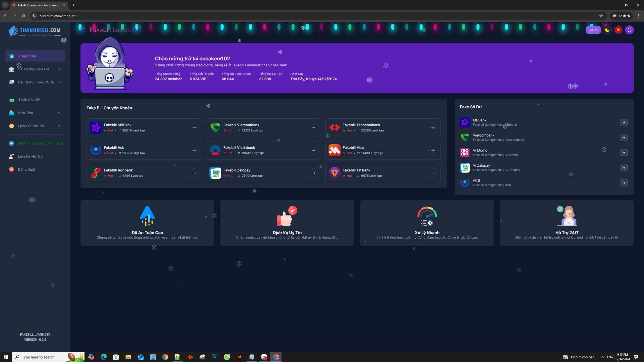Click the Đăng Xuất logout item
Image resolution: width=644 pixels, height=362 pixels.
(x=26, y=169)
